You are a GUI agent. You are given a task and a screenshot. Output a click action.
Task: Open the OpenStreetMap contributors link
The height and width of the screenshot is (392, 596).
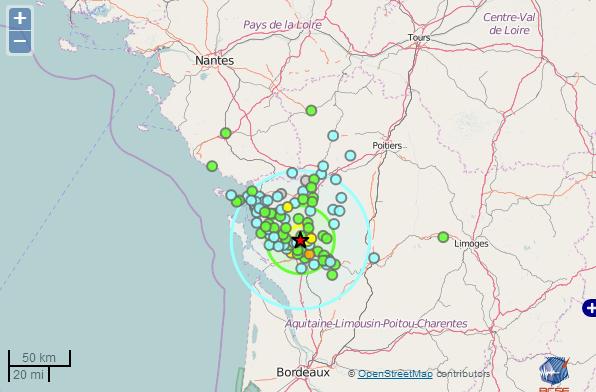395,374
